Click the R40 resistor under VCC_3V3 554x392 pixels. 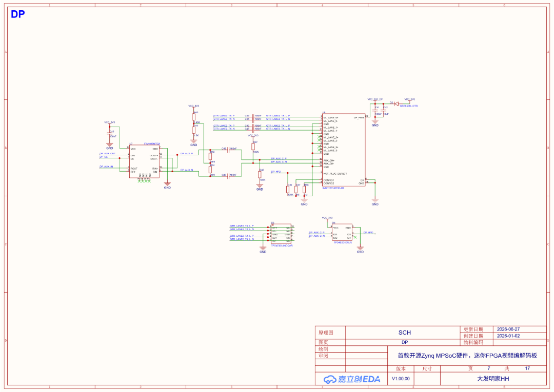[x=193, y=117]
